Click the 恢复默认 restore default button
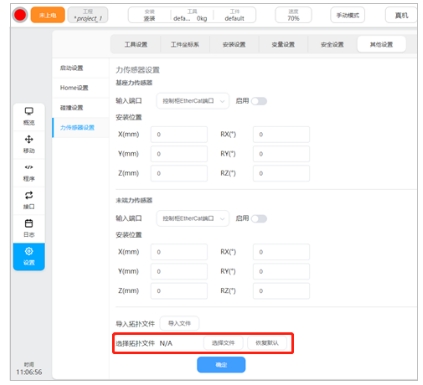 267,343
